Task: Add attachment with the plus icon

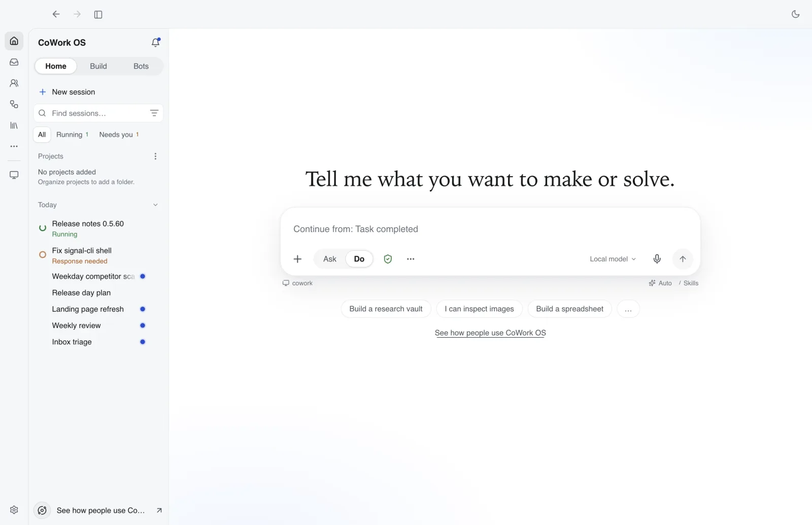Action: click(x=297, y=259)
